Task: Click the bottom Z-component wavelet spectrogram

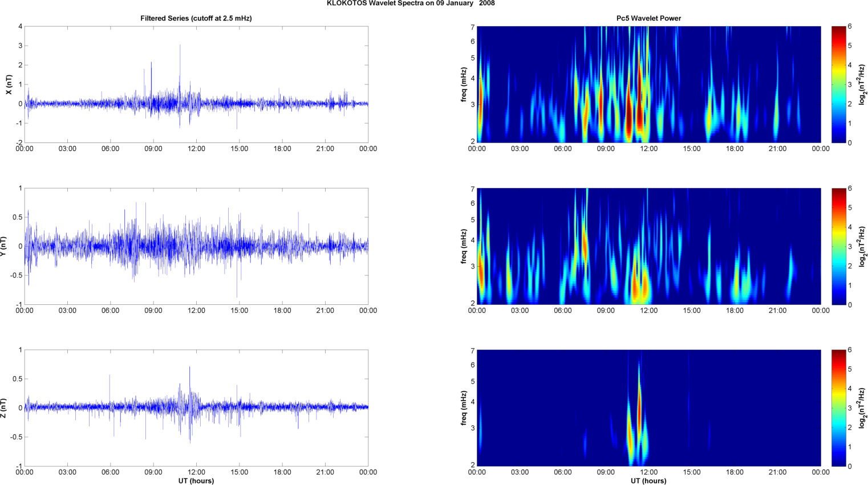Action: pyautogui.click(x=648, y=408)
